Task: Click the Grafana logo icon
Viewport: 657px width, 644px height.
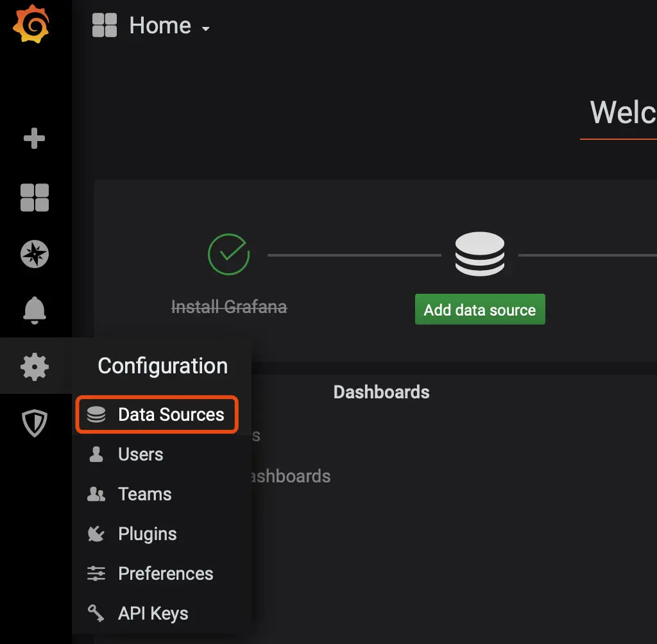Action: [x=31, y=24]
